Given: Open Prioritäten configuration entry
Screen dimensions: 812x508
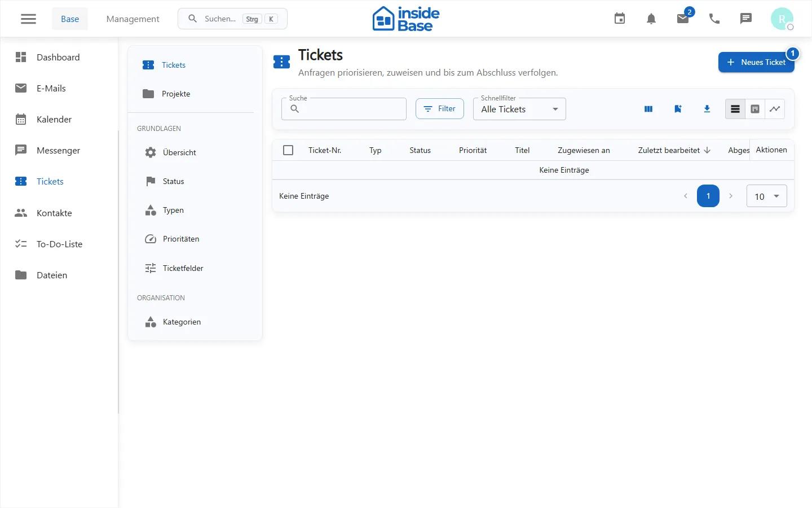Looking at the screenshot, I should [x=195, y=239].
